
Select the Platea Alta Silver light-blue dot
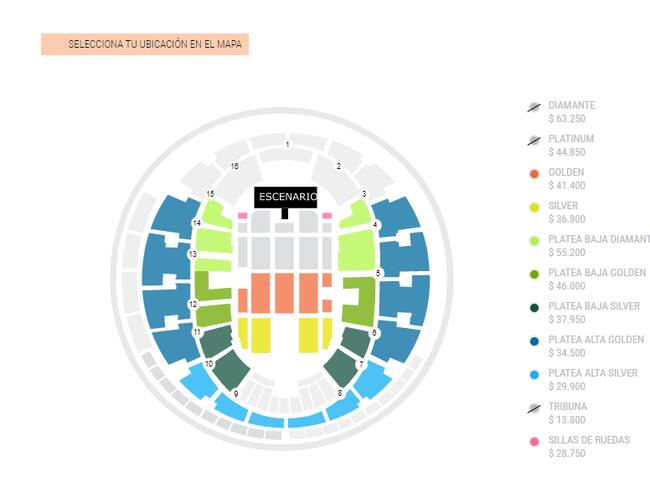coord(534,374)
